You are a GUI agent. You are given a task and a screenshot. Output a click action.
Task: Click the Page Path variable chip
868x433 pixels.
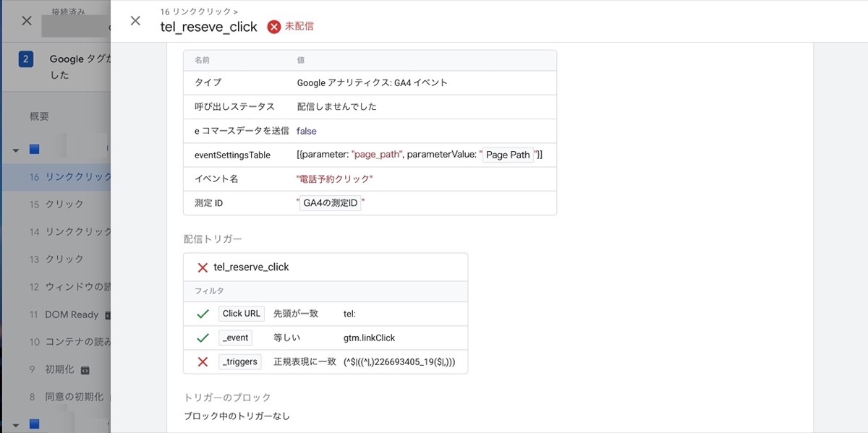508,155
